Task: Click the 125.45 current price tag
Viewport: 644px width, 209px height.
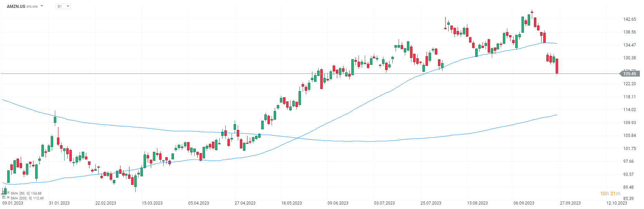Action: 630,73
